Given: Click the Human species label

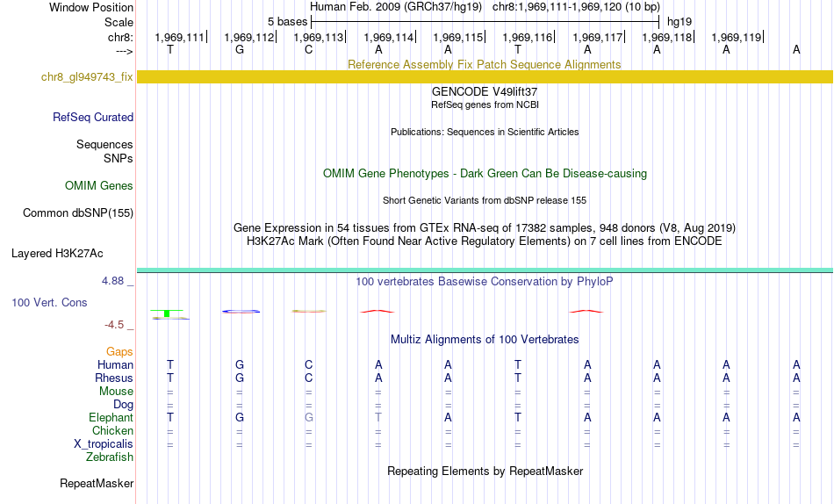Looking at the screenshot, I should 115,364.
